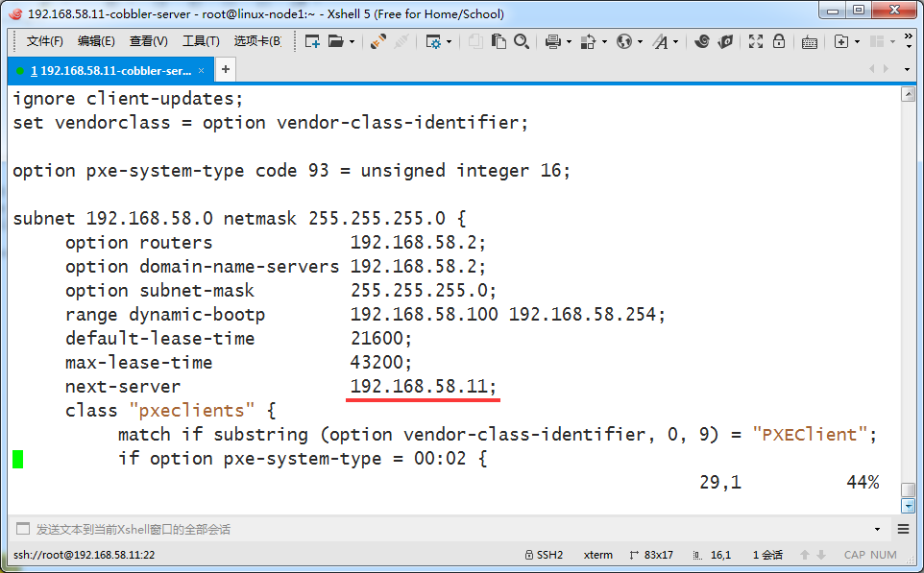Click the Open Session folder icon
Image resolution: width=924 pixels, height=573 pixels.
point(336,41)
